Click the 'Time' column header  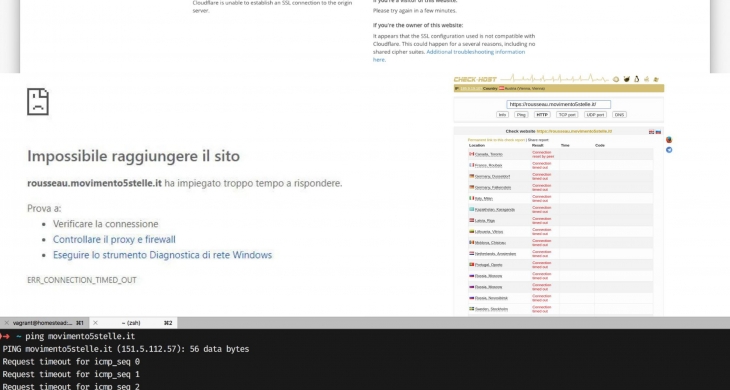click(x=565, y=145)
